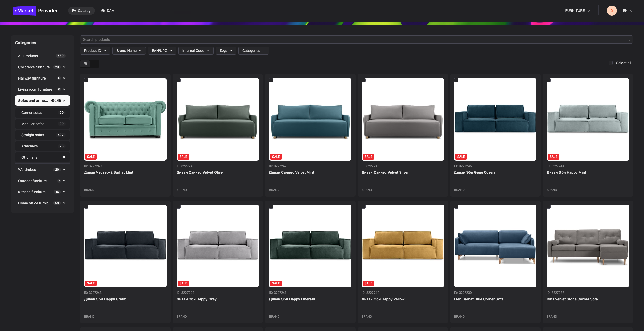
Task: Open the Catalog tab
Action: pos(81,11)
